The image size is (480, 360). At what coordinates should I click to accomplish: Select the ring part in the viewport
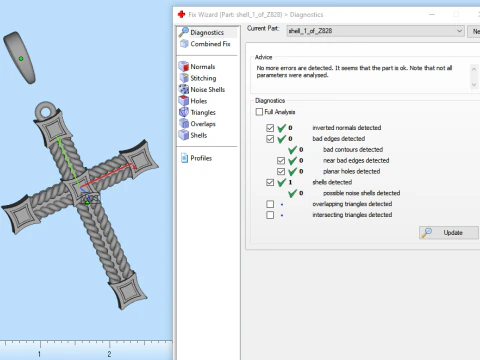coord(20,57)
